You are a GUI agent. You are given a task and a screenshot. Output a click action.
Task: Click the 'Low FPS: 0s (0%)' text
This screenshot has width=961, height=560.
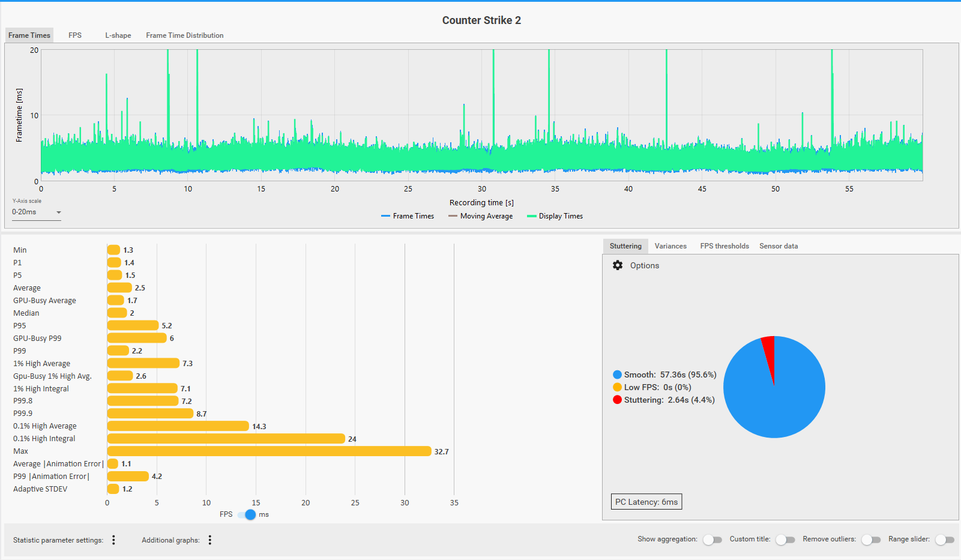click(657, 387)
